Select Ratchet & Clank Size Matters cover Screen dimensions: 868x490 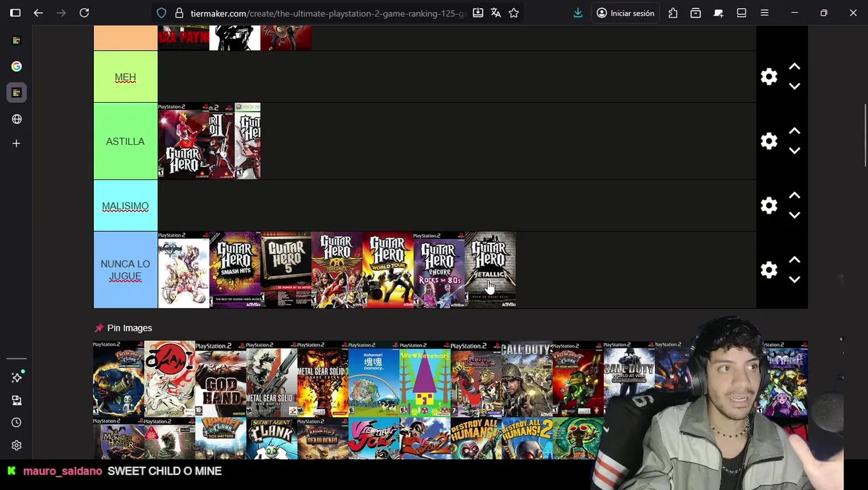(x=221, y=438)
